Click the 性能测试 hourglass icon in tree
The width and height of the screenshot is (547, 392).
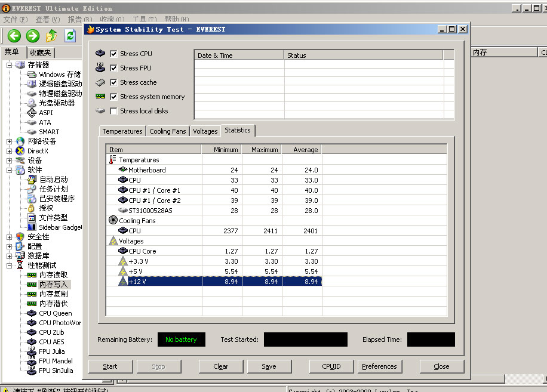click(20, 265)
